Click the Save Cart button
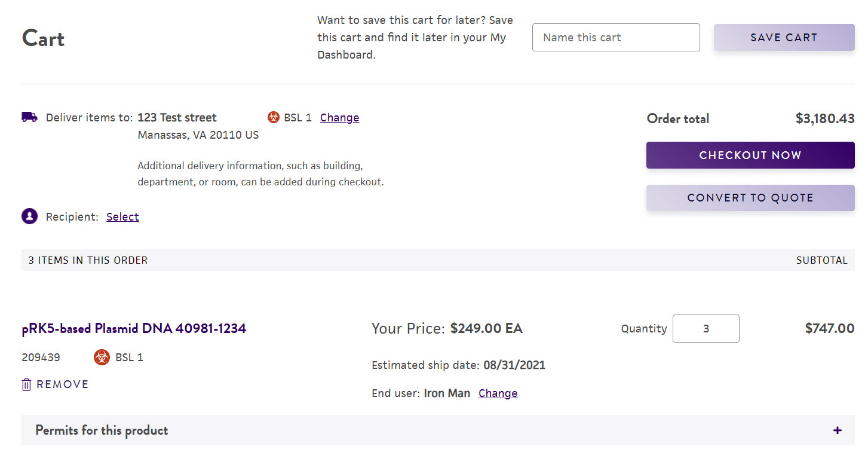 784,38
